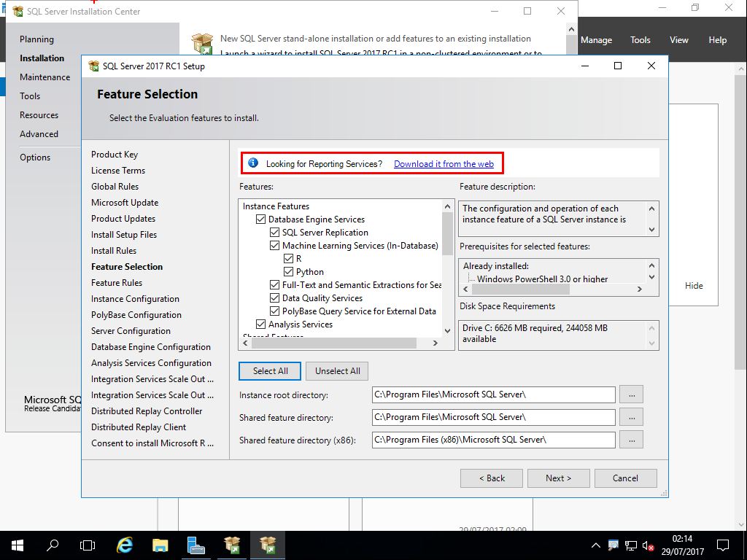Uncheck the Python feature checkbox
Viewport: 747px width, 560px height.
pyautogui.click(x=289, y=272)
